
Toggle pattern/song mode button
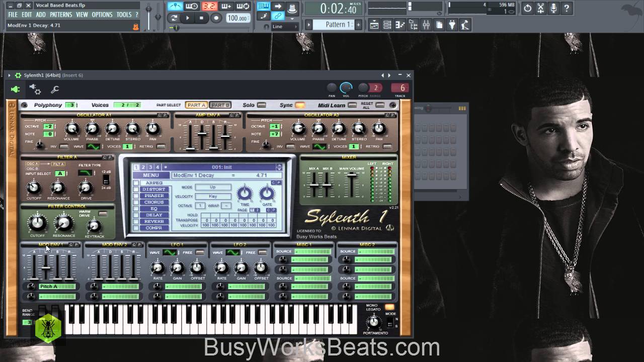point(174,18)
